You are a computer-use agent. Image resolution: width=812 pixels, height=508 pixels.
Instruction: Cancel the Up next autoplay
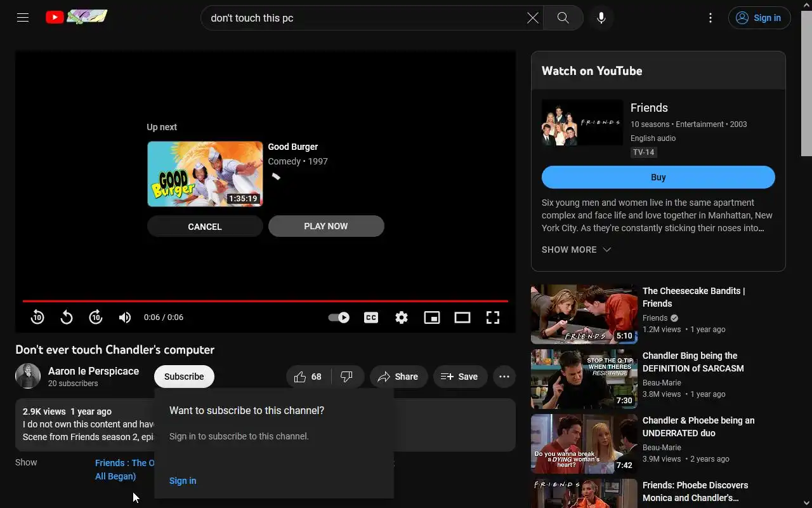point(205,227)
